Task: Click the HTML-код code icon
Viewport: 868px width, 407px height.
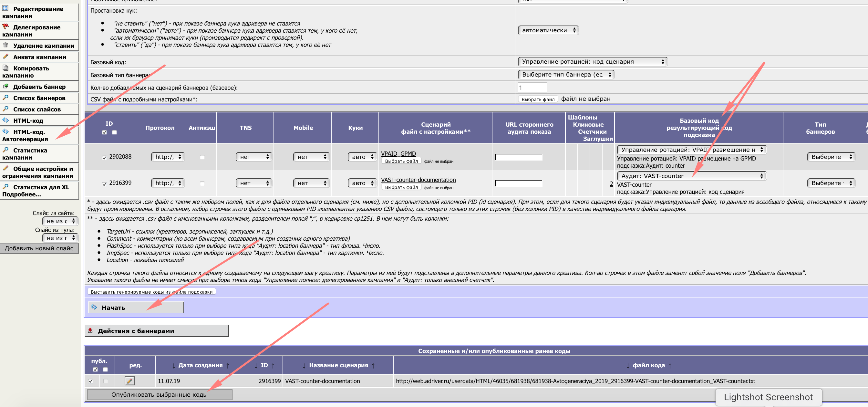Action: (5, 120)
